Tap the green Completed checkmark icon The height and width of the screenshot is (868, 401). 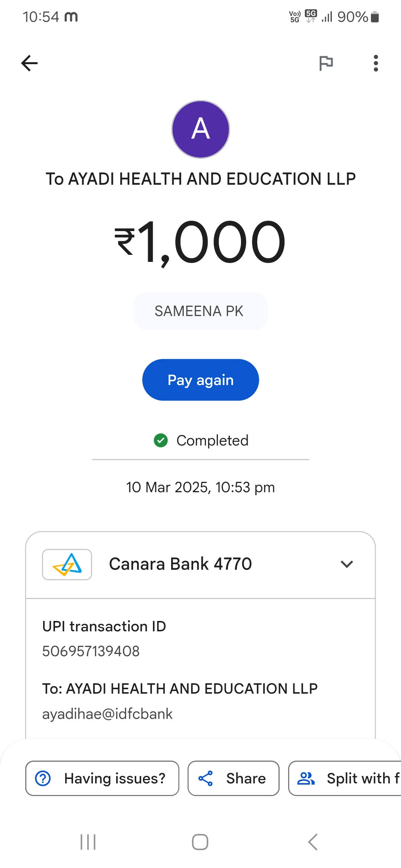pos(161,441)
